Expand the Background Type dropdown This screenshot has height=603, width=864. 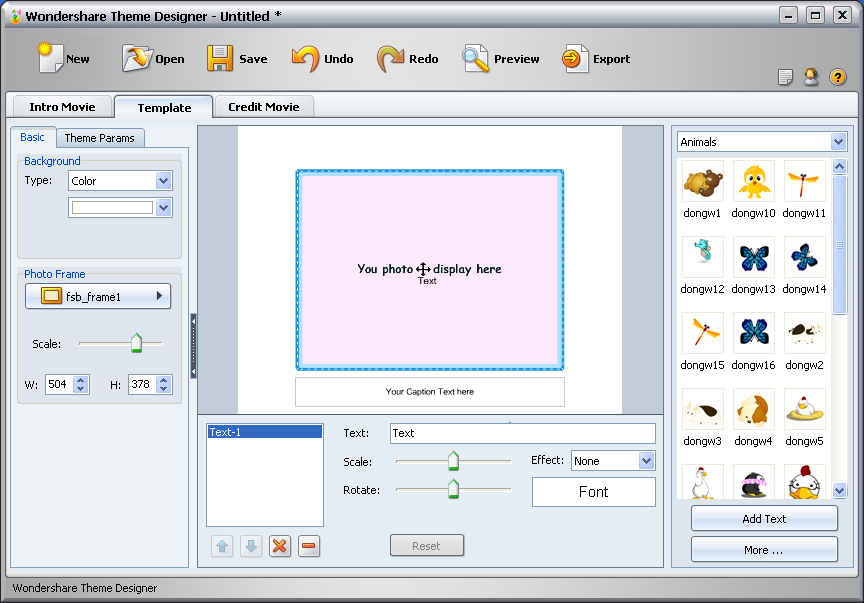point(164,181)
